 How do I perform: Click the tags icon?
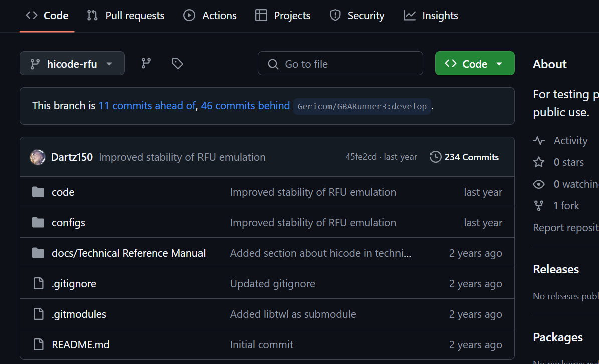tap(177, 64)
